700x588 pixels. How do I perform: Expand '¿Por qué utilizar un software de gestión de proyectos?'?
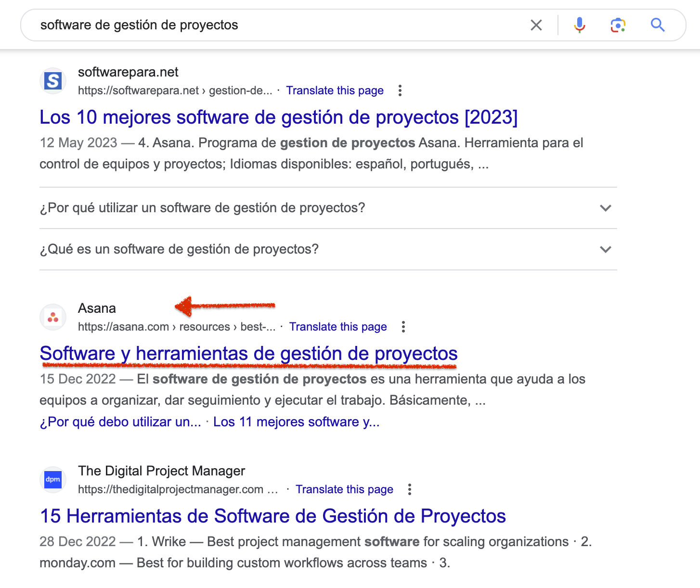[x=328, y=208]
